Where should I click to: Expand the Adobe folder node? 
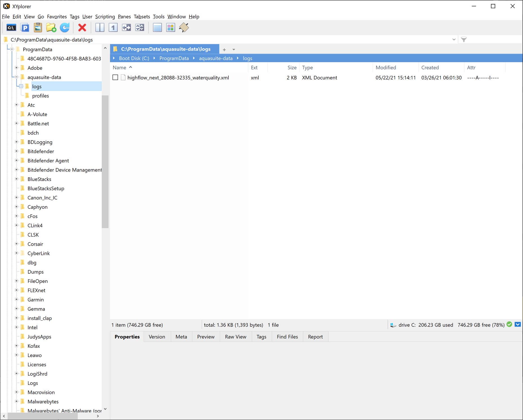16,68
